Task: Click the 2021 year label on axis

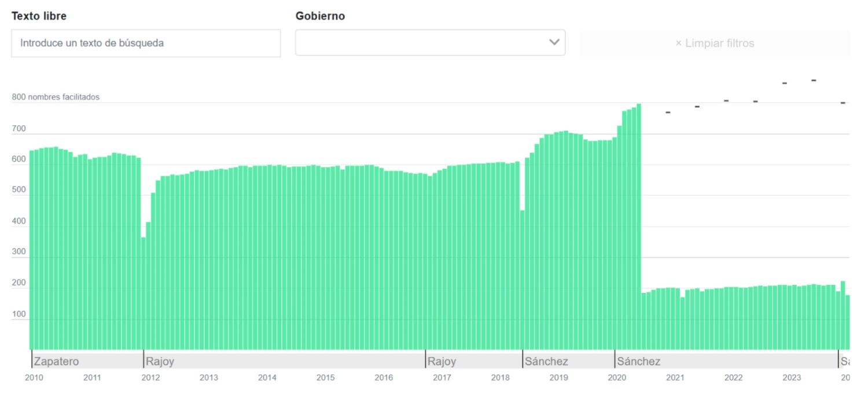Action: click(x=675, y=378)
